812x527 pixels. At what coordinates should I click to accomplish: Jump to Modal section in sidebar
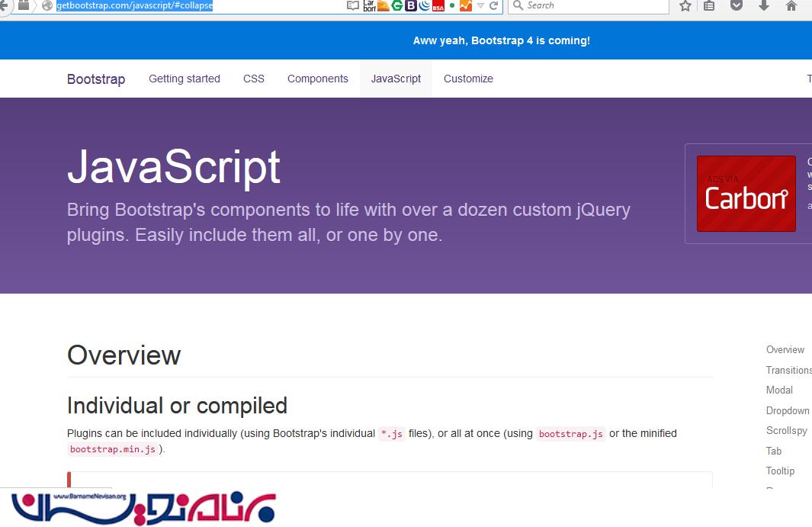(779, 390)
